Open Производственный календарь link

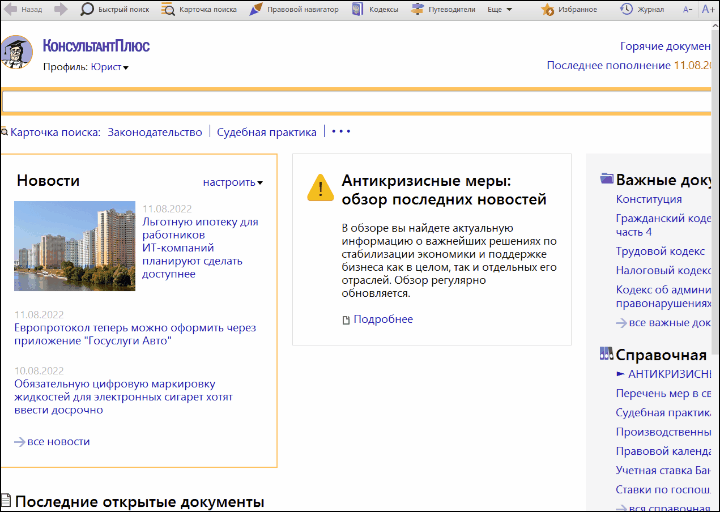tap(663, 432)
